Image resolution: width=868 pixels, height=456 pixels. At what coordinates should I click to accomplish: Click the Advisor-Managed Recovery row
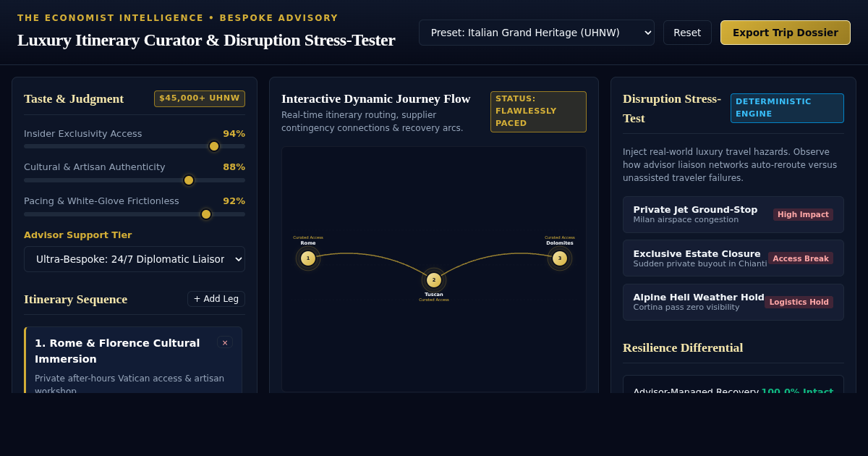[x=733, y=392]
